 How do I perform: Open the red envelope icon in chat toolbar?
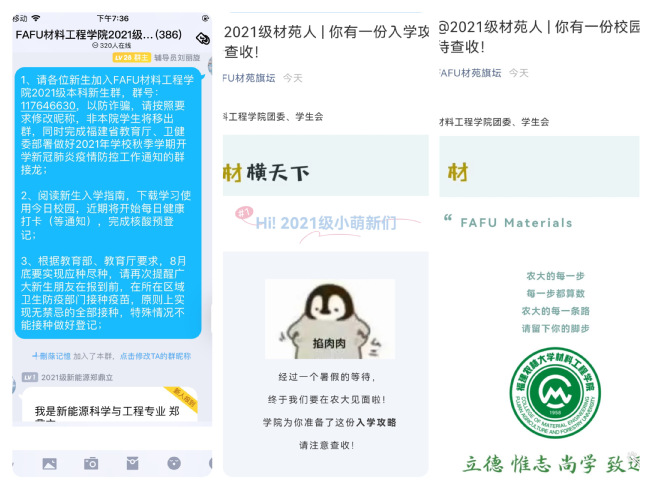(x=132, y=464)
